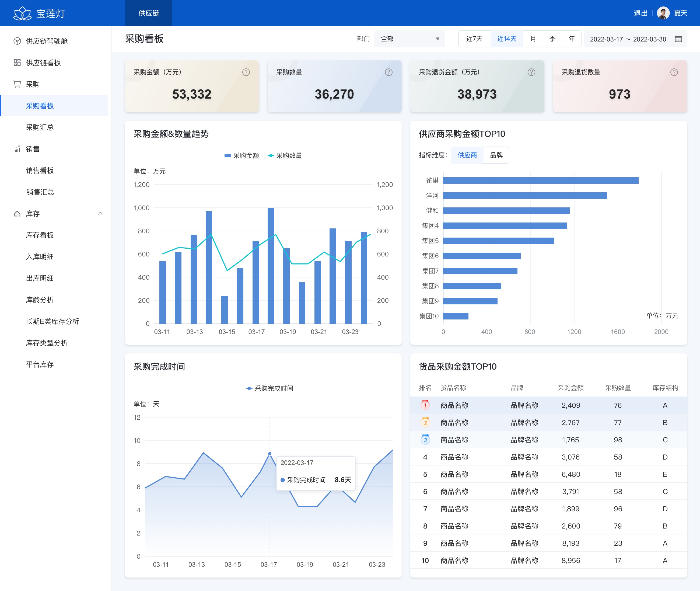Click the rank 2 medal icon
Viewport: 700px width, 591px height.
425,422
